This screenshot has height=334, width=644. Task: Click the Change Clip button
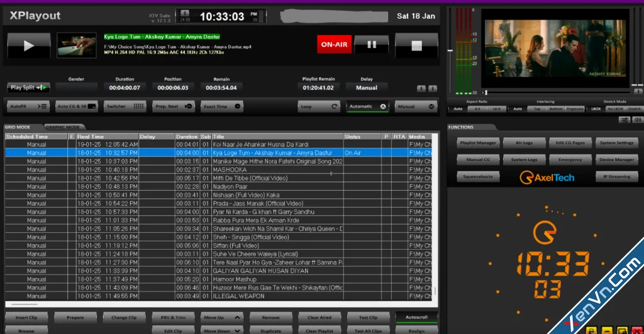click(124, 318)
